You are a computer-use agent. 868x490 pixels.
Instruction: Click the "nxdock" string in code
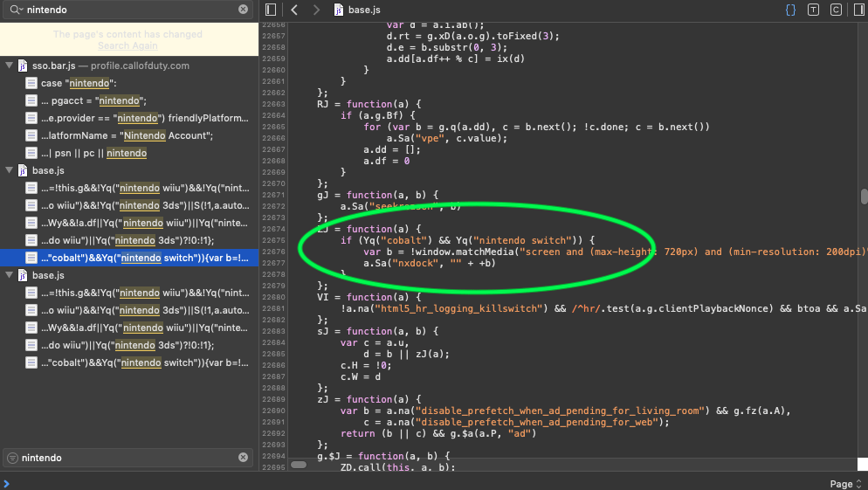415,263
